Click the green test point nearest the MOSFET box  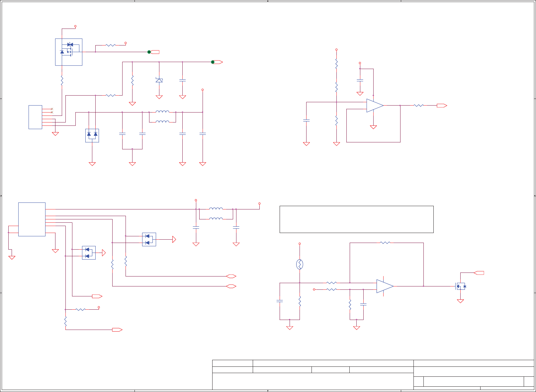[149, 52]
